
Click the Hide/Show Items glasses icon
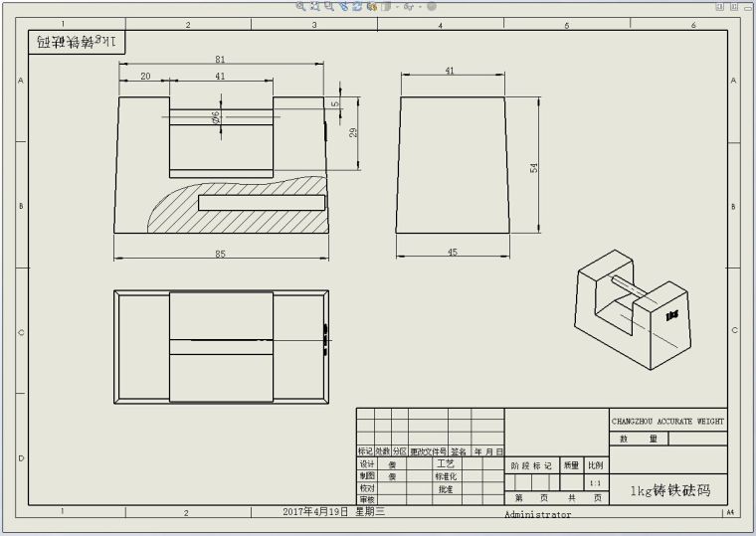coord(409,6)
